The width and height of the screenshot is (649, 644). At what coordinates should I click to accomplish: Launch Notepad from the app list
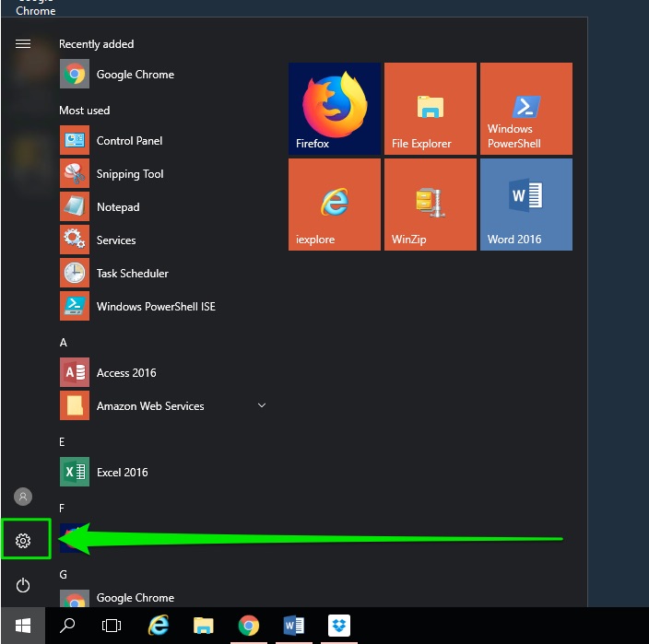click(x=164, y=206)
